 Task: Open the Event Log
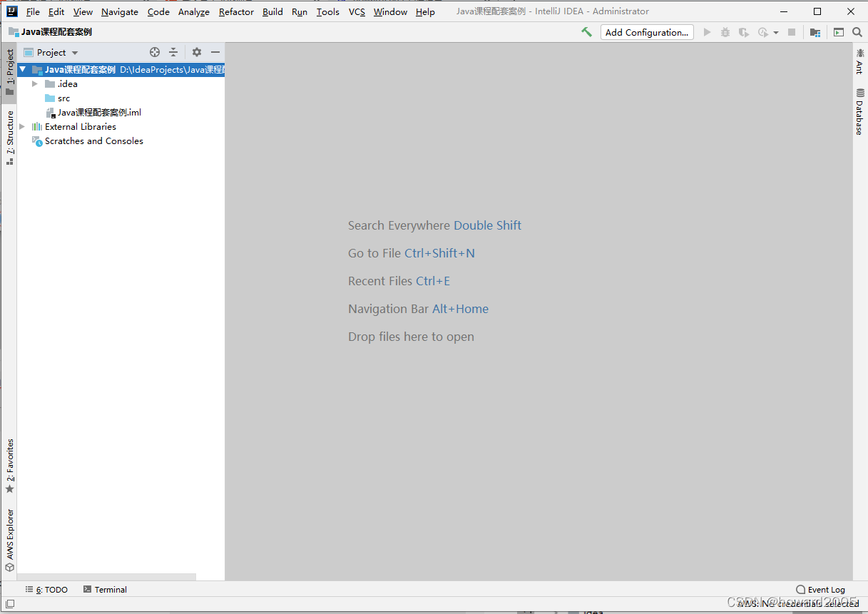pos(821,590)
